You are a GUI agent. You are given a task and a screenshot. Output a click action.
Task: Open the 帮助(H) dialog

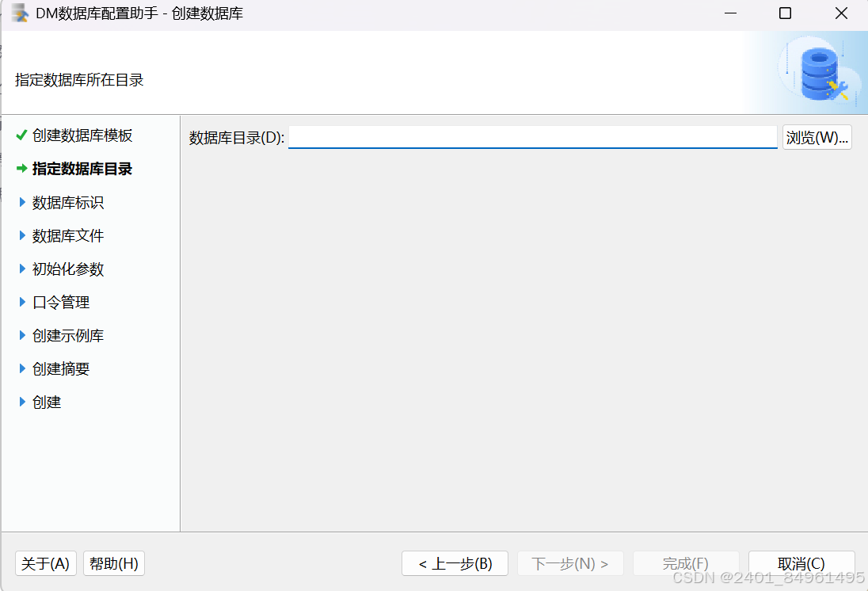[x=113, y=563]
